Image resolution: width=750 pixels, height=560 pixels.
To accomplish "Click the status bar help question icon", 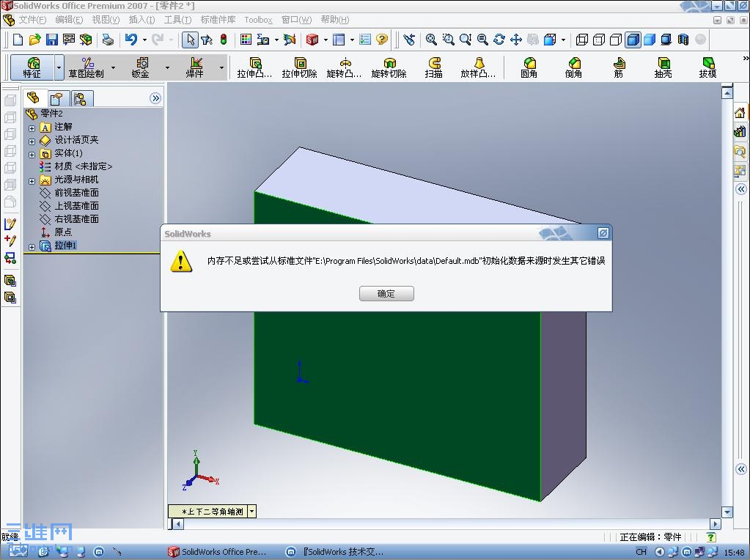I will [711, 537].
